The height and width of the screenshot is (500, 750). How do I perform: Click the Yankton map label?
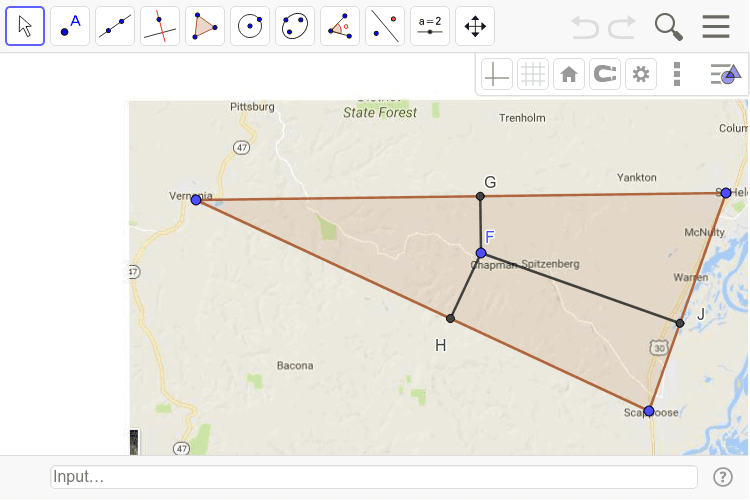[x=637, y=178]
